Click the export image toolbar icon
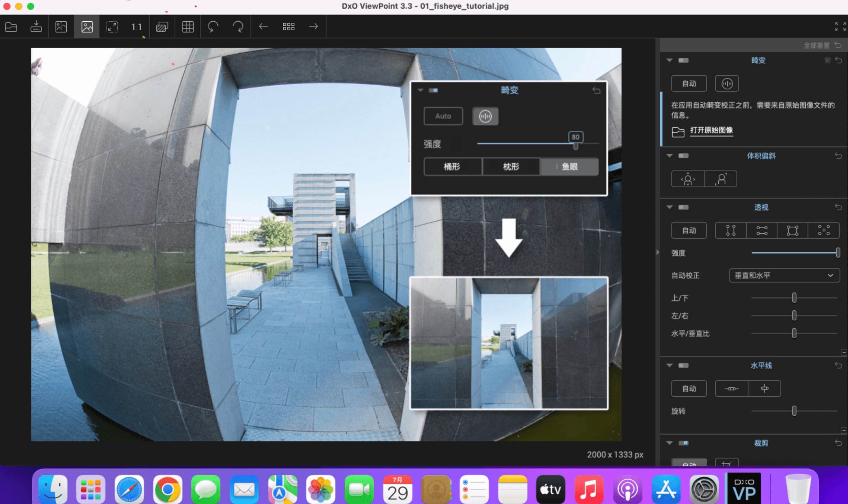The height and width of the screenshot is (504, 848). (x=36, y=26)
